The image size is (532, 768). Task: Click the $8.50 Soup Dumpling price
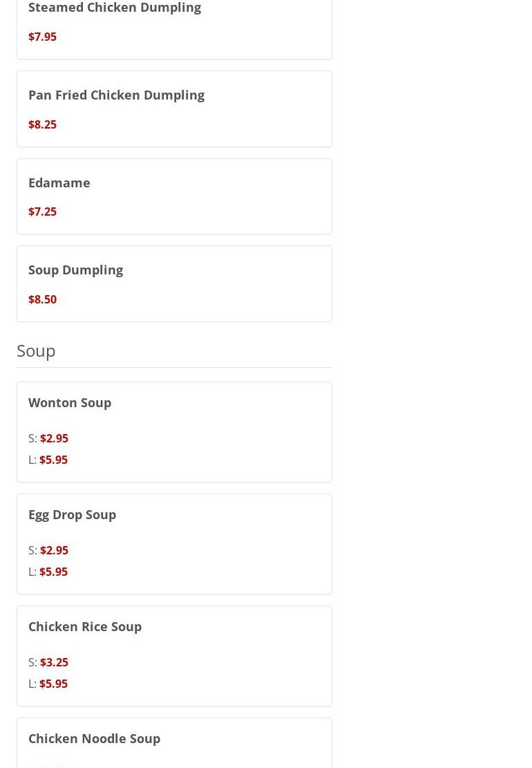42,299
